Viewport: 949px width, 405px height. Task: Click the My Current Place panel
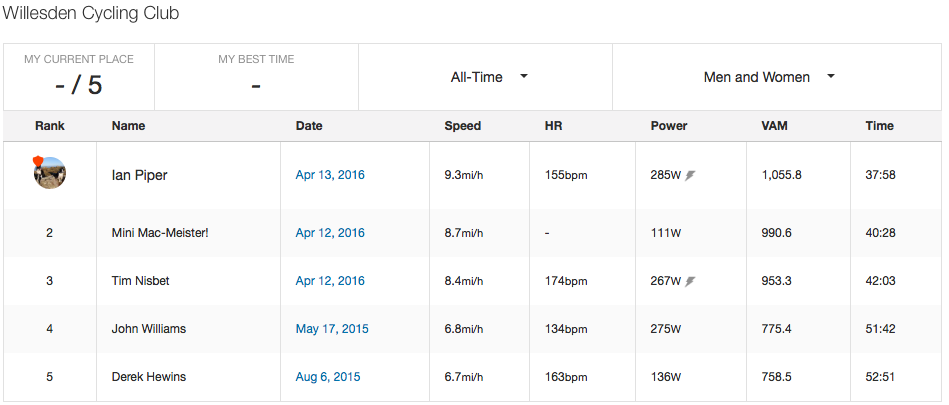(79, 77)
